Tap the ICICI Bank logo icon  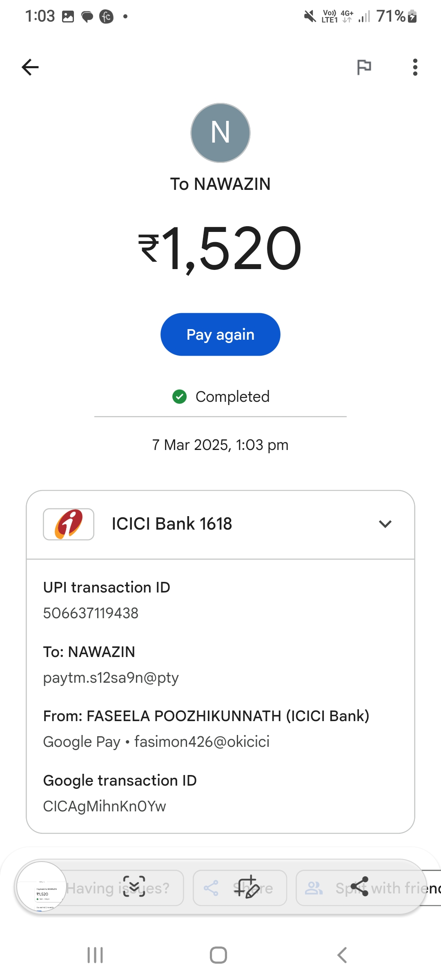pyautogui.click(x=69, y=524)
